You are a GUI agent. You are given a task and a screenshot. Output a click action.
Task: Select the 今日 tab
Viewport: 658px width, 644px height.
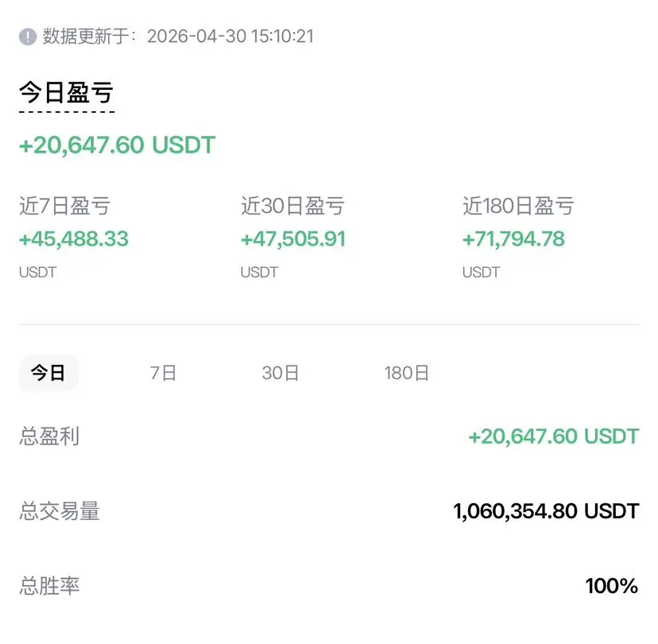[x=48, y=373]
